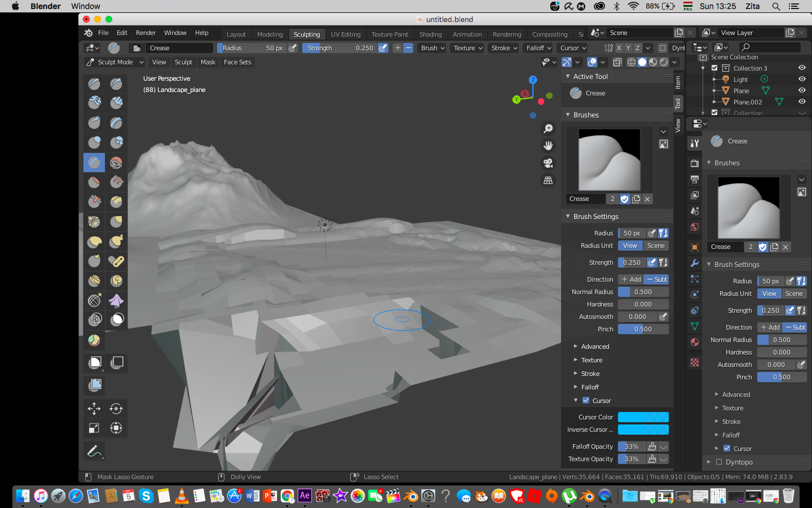Click the header Subtract direction minus button
This screenshot has width=812, height=508.
pos(408,48)
